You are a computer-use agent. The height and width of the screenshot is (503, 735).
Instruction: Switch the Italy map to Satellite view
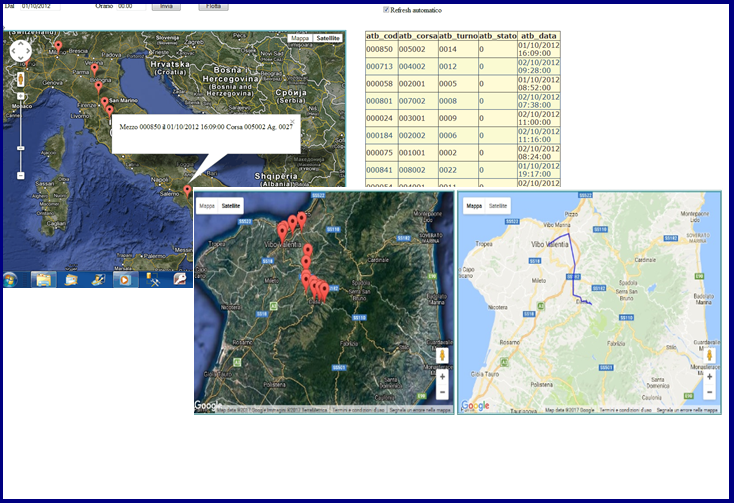pos(328,38)
